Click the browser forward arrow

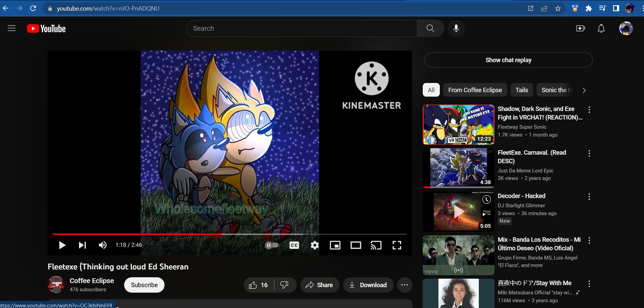click(x=19, y=8)
